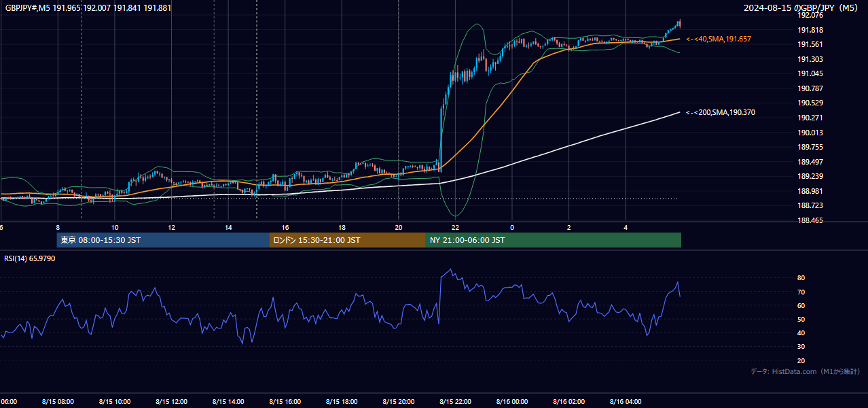Click the 8/15 08:00 date label
Image resolution: width=868 pixels, height=408 pixels.
(x=58, y=401)
